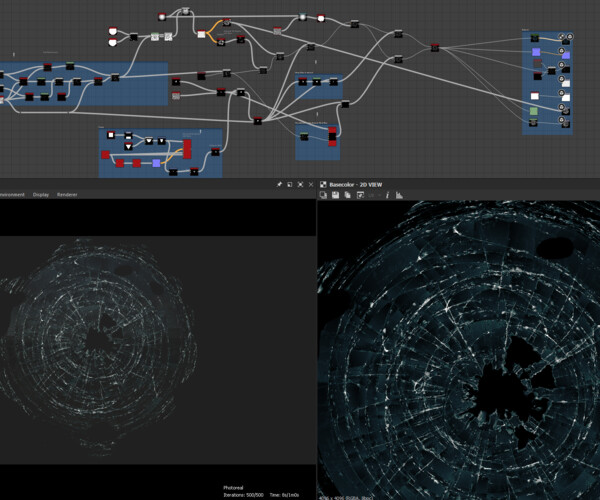Click the 4096 x 4096 resolution status text
Screen dimensions: 600x500
pyautogui.click(x=346, y=498)
